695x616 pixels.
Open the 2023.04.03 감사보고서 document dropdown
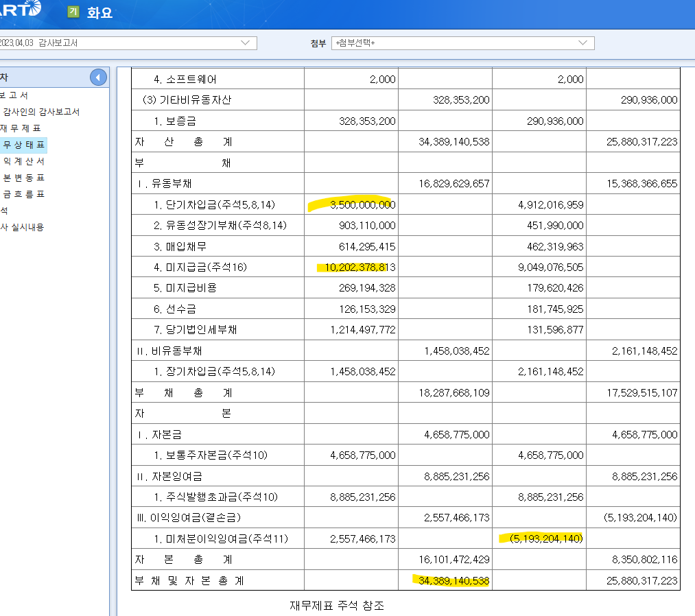[x=128, y=43]
